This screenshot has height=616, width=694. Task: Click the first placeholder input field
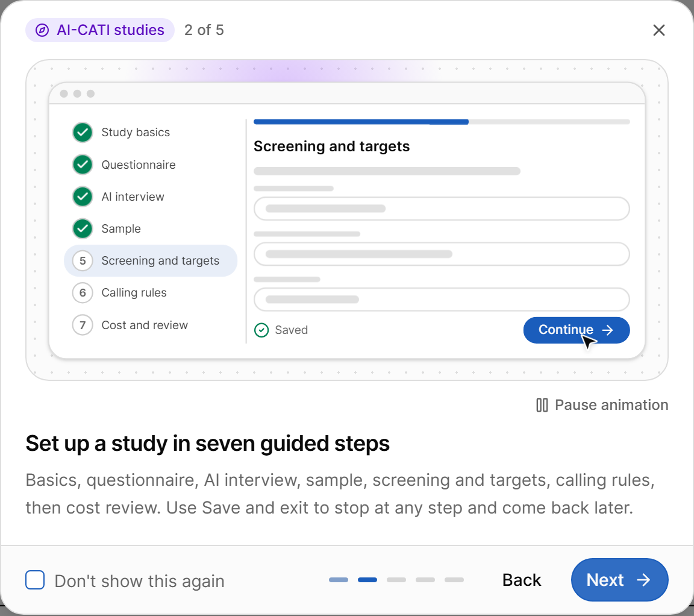(x=441, y=209)
